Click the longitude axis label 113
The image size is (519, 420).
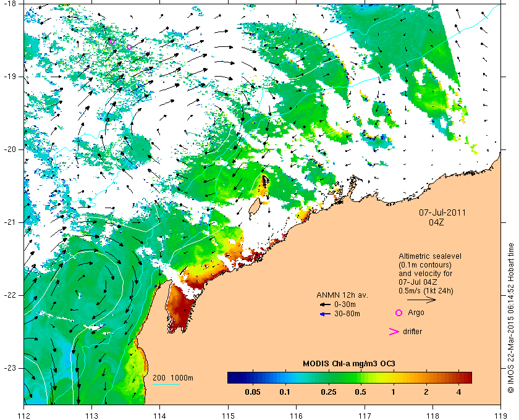point(91,415)
